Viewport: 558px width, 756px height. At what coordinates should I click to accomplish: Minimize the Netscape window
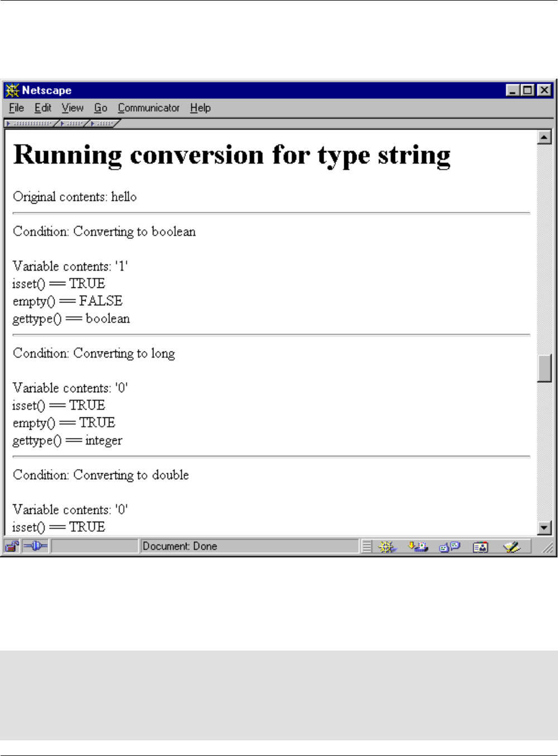pos(513,90)
